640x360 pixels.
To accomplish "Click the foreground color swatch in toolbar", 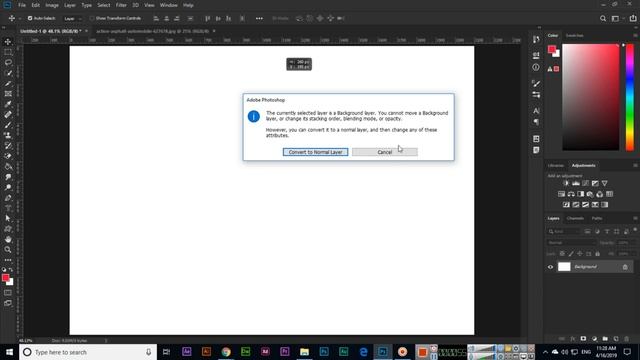I will tap(5, 278).
